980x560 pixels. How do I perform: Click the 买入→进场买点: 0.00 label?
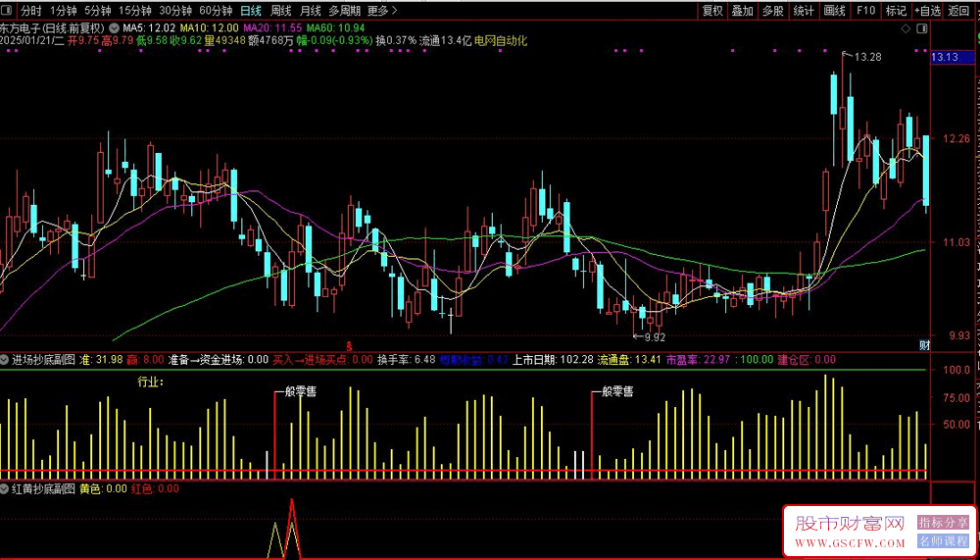(323, 360)
